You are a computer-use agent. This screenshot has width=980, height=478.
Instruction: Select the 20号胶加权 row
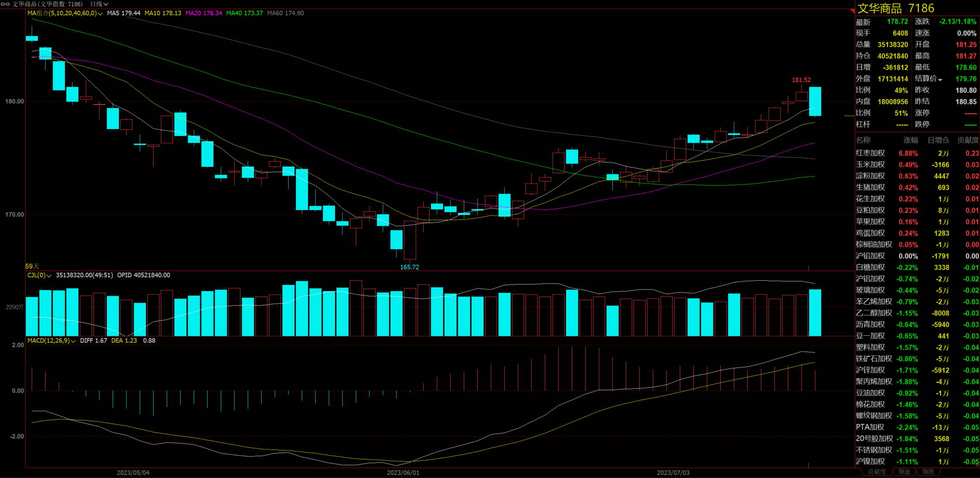pyautogui.click(x=917, y=439)
